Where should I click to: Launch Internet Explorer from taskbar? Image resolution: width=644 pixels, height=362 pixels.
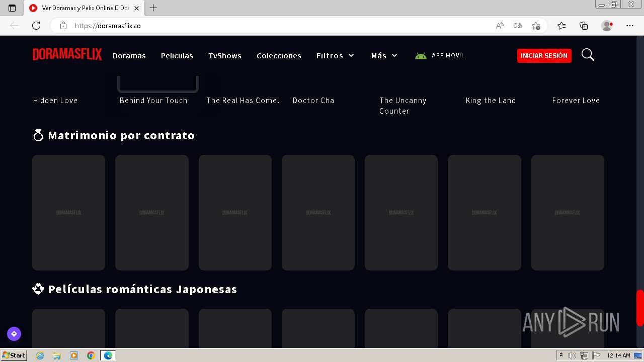(40, 355)
